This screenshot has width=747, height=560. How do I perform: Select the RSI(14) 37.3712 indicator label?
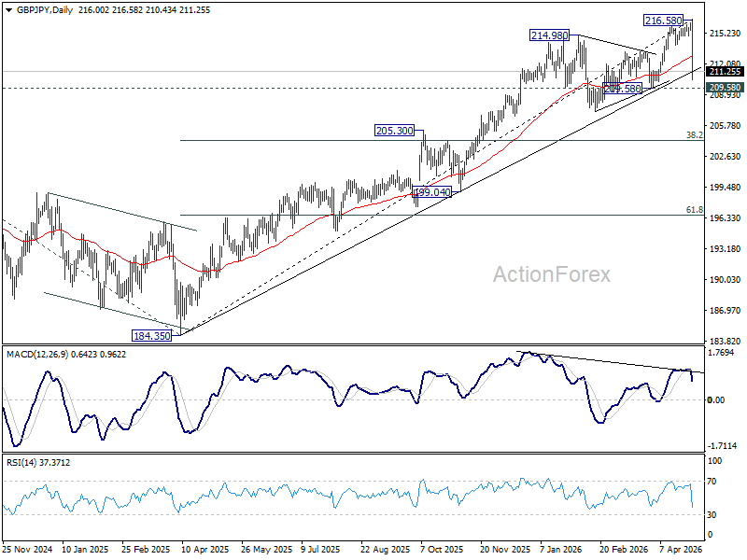(x=37, y=462)
